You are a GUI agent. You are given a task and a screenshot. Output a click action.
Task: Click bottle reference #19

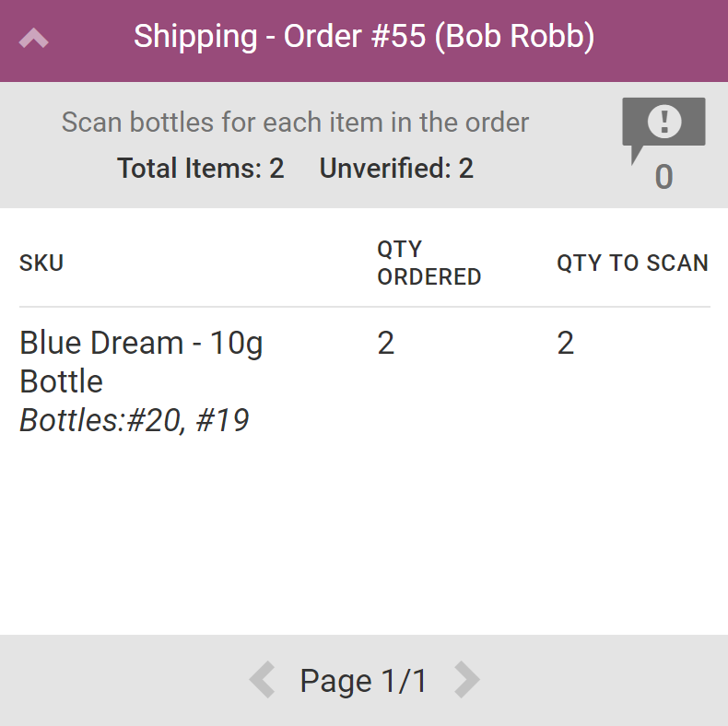point(221,420)
